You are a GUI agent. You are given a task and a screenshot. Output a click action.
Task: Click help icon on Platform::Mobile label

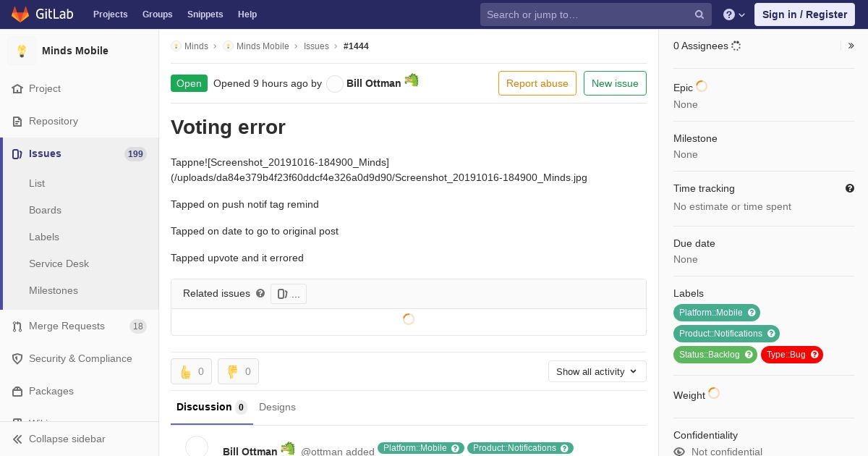pyautogui.click(x=752, y=313)
